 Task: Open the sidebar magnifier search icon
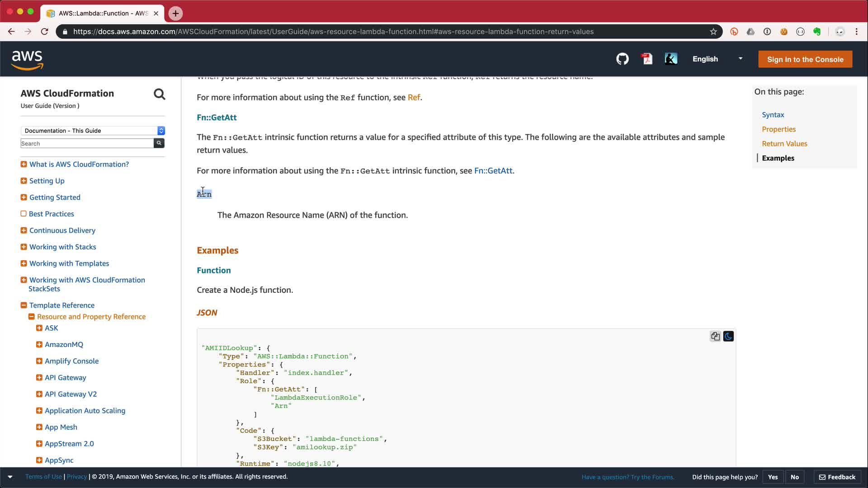[x=159, y=94]
